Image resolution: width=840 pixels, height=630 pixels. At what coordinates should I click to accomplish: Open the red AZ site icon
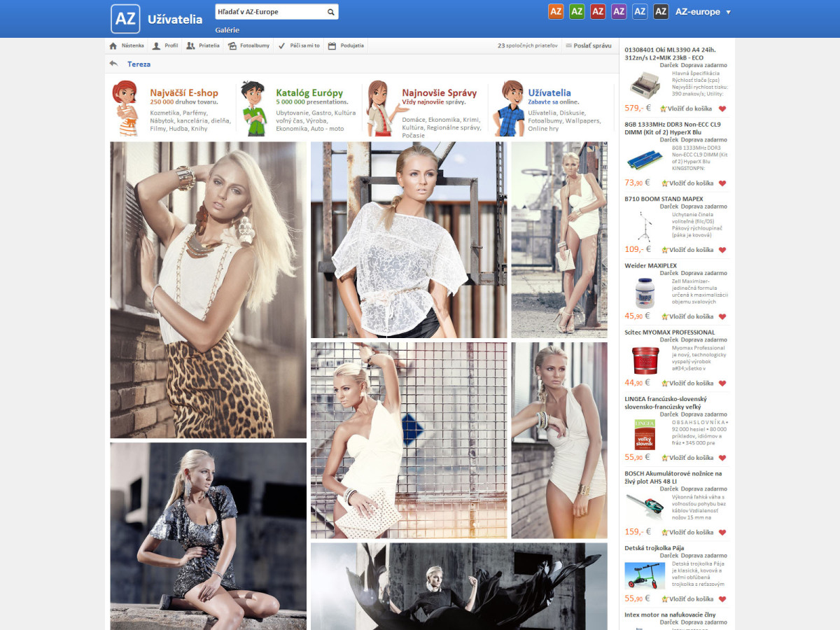coord(598,11)
